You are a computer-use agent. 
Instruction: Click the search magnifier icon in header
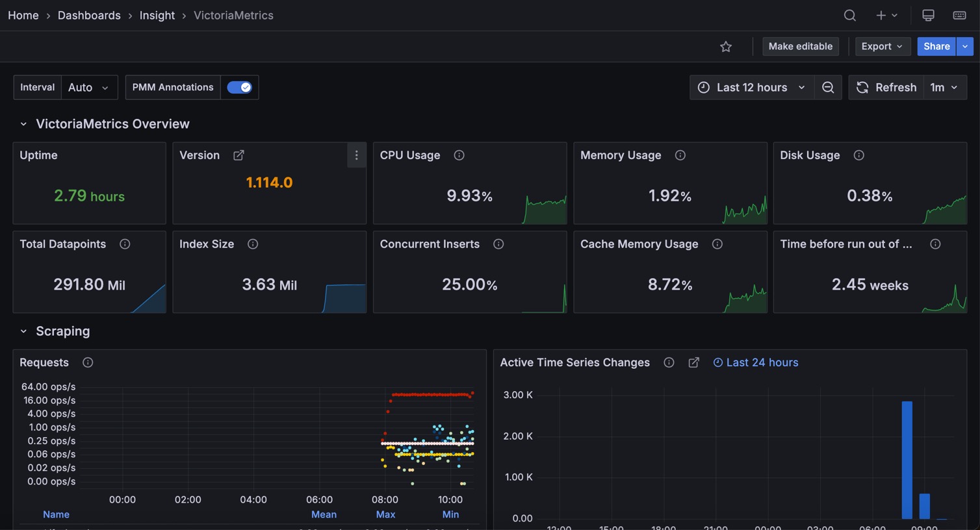coord(849,15)
